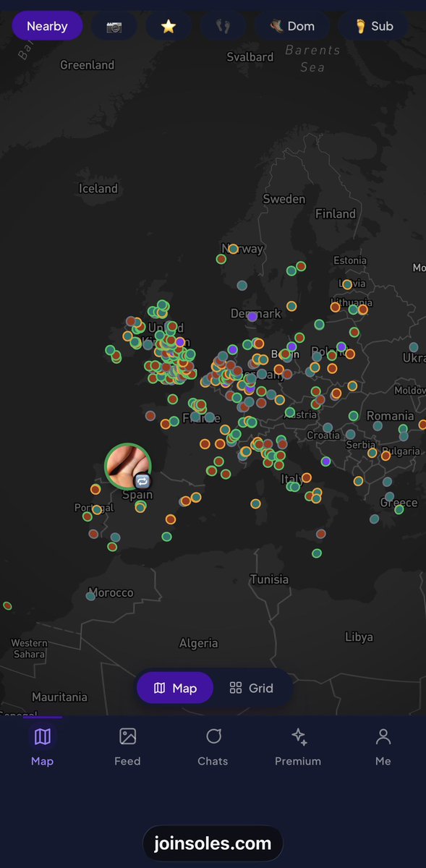Tap the marker near Western Sahara coast
The width and height of the screenshot is (426, 868).
pyautogui.click(x=7, y=605)
